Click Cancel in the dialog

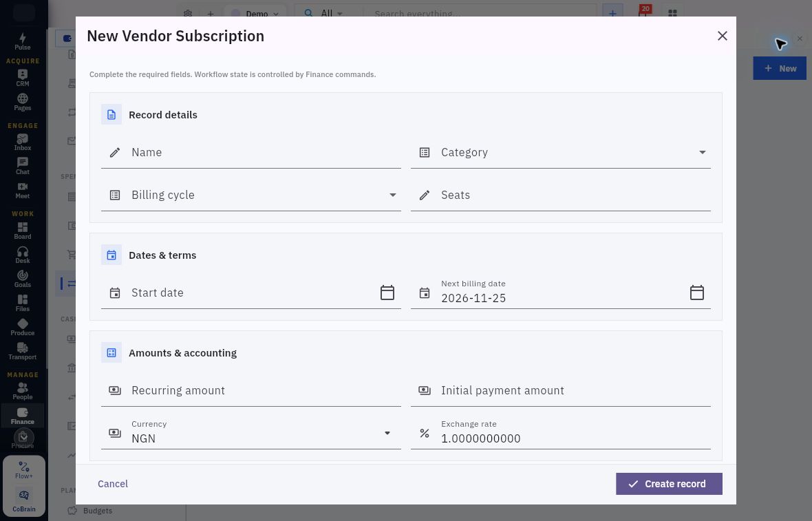[113, 484]
